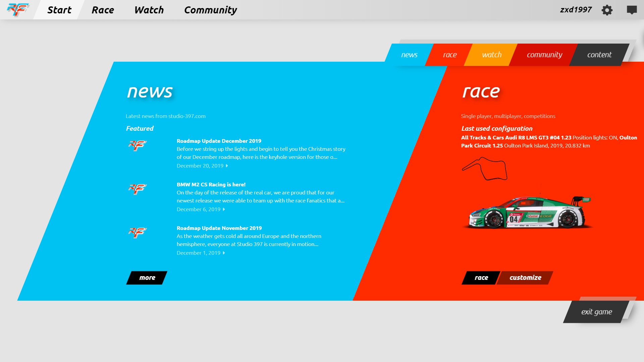Screen dimensions: 644x362
Task: Click the Featured heading
Action: (x=140, y=129)
